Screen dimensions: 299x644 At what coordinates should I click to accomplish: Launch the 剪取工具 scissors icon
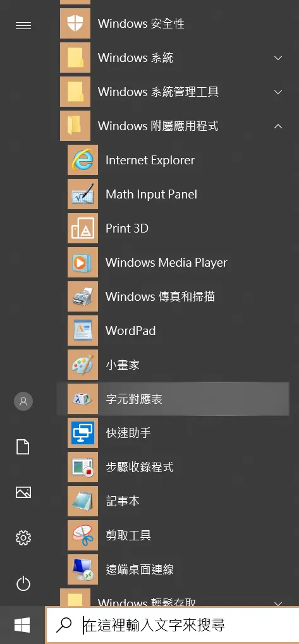[x=83, y=535]
